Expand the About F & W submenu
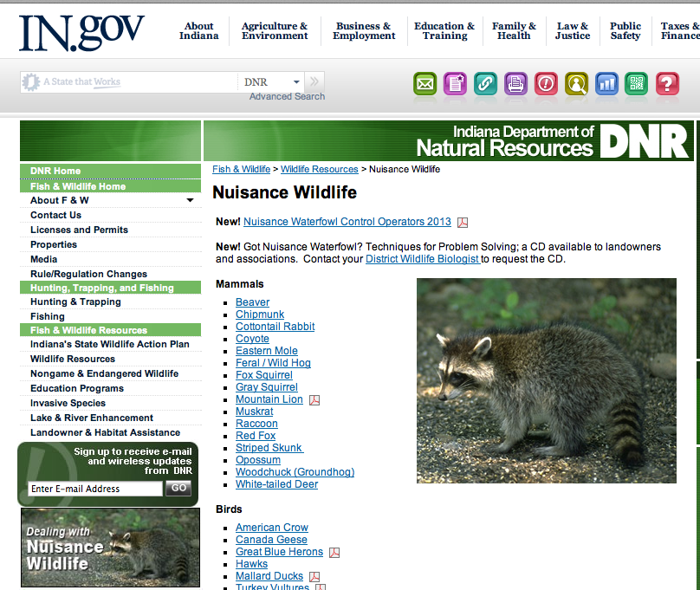Viewport: 700px width, 590px height. click(x=190, y=201)
